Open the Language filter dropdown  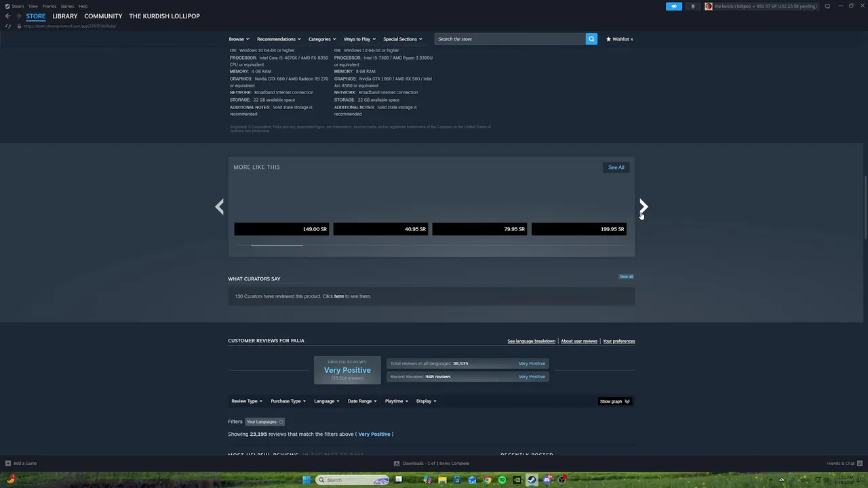[x=327, y=401]
